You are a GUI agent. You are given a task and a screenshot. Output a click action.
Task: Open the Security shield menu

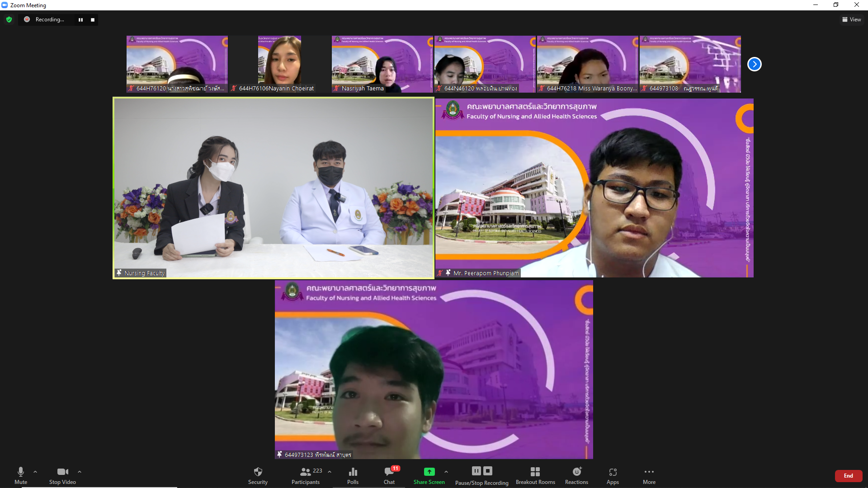(x=258, y=475)
